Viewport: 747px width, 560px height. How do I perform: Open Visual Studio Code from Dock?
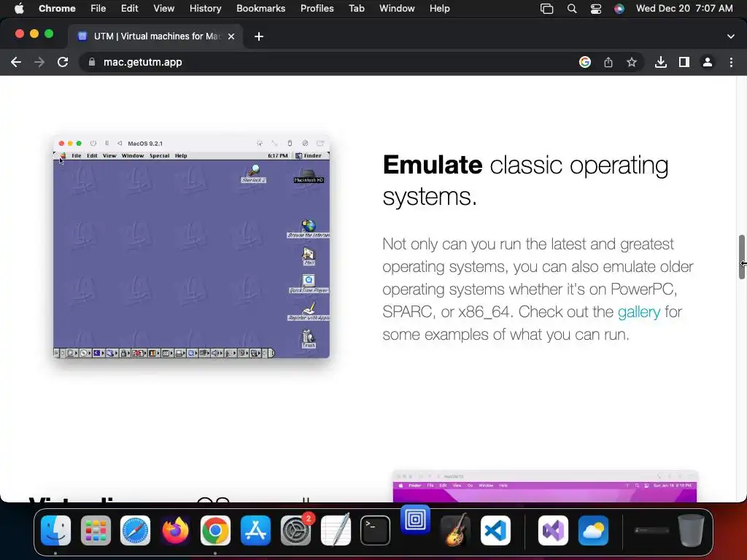(495, 530)
